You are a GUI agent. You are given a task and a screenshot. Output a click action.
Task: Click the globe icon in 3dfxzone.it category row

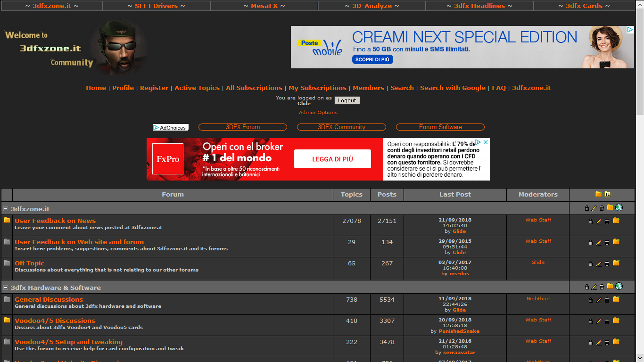point(619,207)
